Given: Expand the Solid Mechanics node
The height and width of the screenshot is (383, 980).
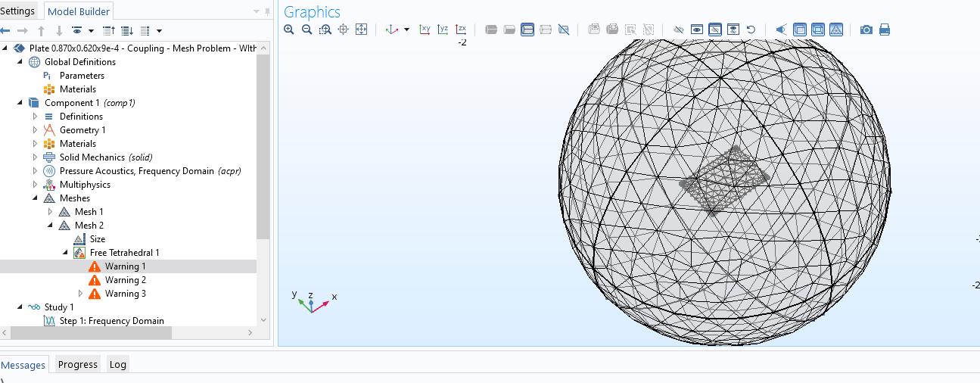Looking at the screenshot, I should point(35,157).
